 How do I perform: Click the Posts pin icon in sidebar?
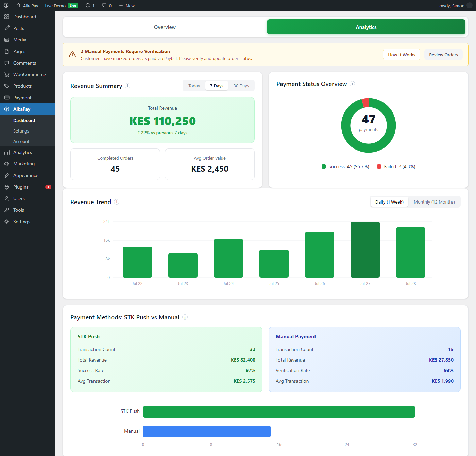(x=7, y=28)
